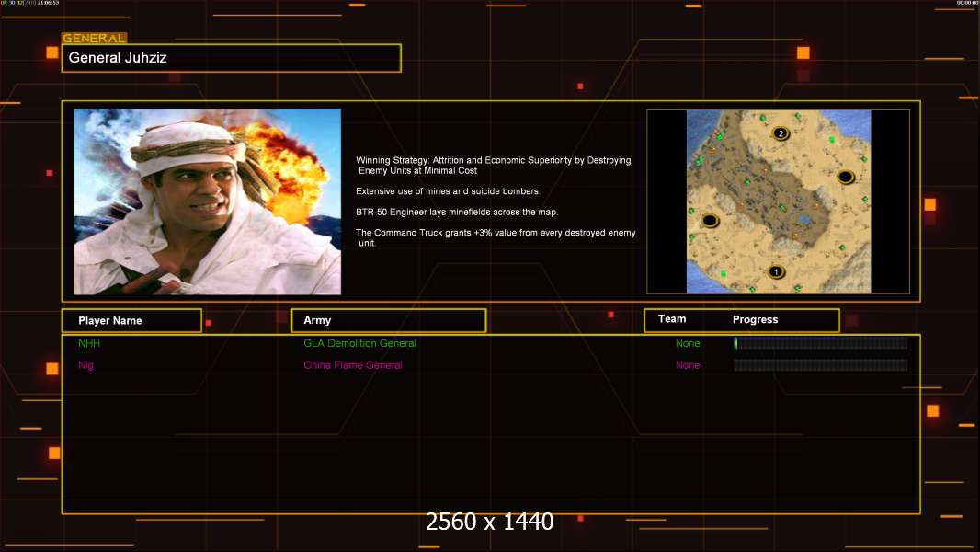Select start position 2 marker on map
980x552 pixels.
tap(780, 133)
